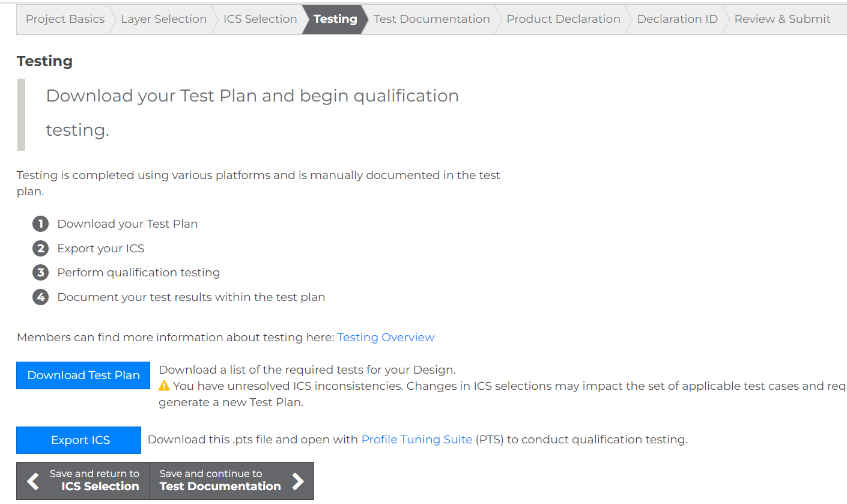The image size is (847, 504).
Task: Click the Export ICS button
Action: pos(79,440)
